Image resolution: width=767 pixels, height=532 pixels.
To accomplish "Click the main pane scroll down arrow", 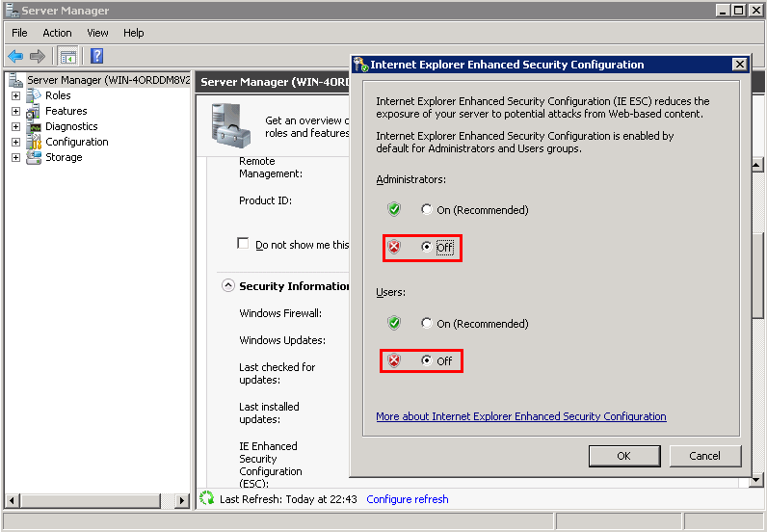I will 756,480.
